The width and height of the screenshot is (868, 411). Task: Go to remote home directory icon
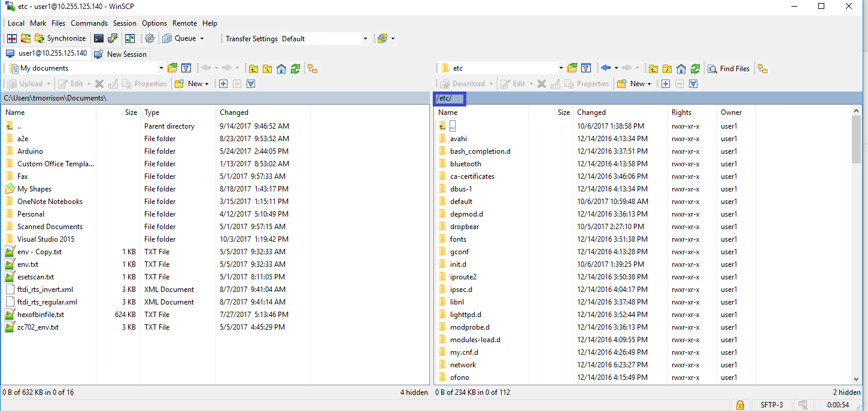tap(681, 68)
